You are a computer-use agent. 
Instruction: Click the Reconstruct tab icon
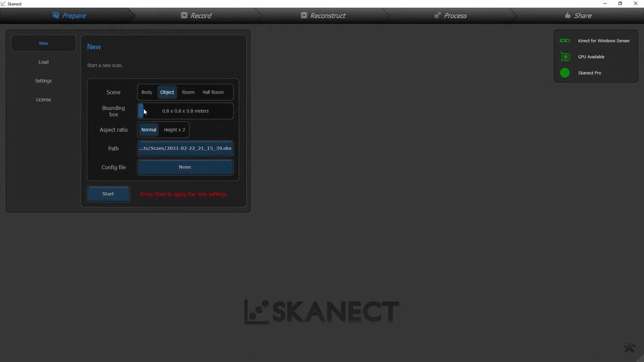304,16
